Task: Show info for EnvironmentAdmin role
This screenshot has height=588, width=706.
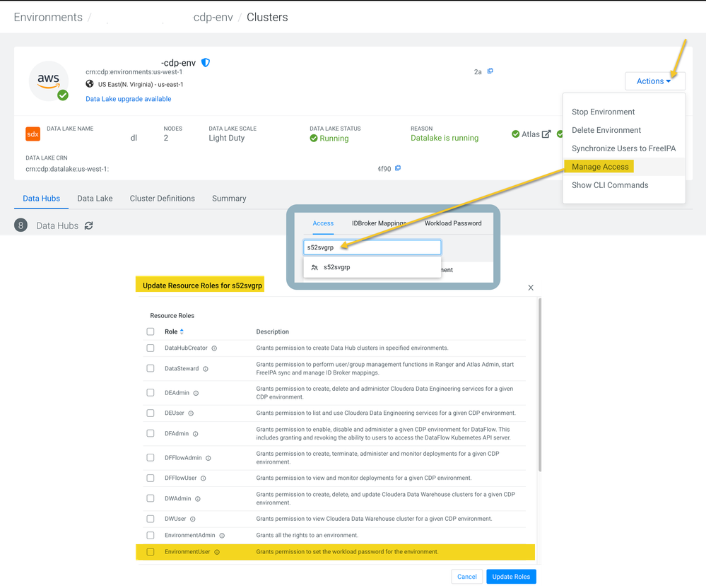Action: [x=222, y=536]
